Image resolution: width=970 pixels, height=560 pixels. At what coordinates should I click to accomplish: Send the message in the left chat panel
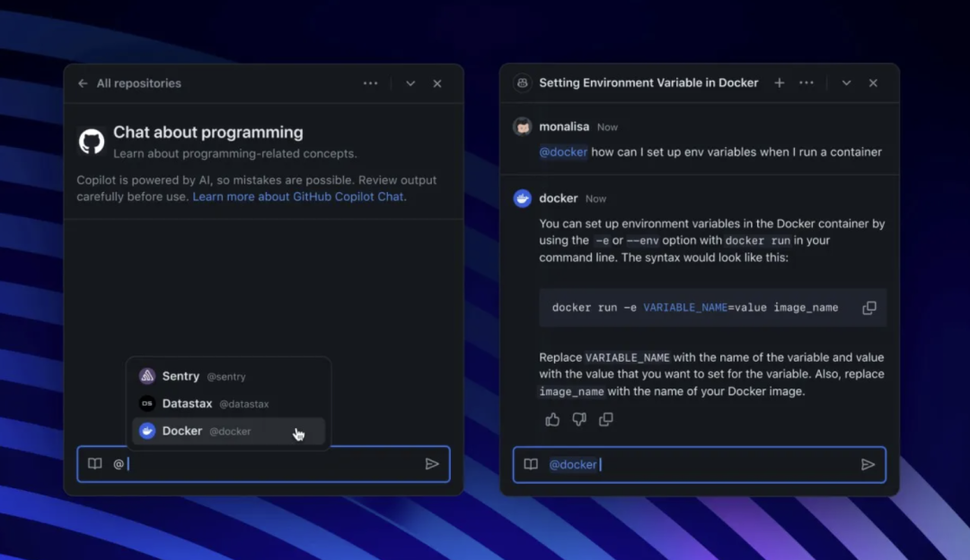click(x=432, y=464)
